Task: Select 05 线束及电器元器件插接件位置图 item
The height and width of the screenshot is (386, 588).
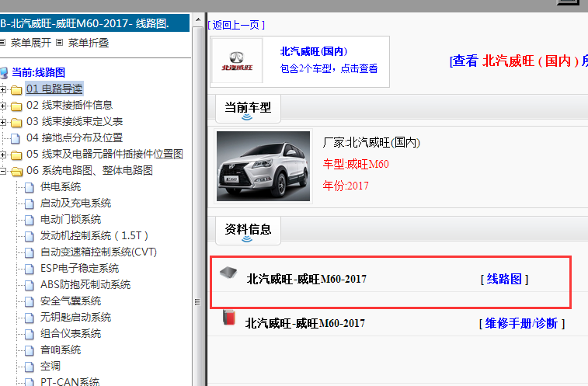Action: point(105,155)
